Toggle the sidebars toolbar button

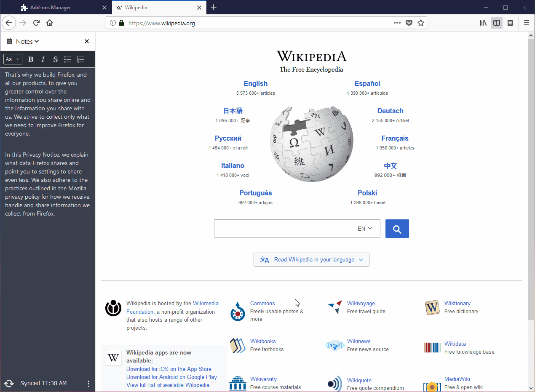[497, 23]
